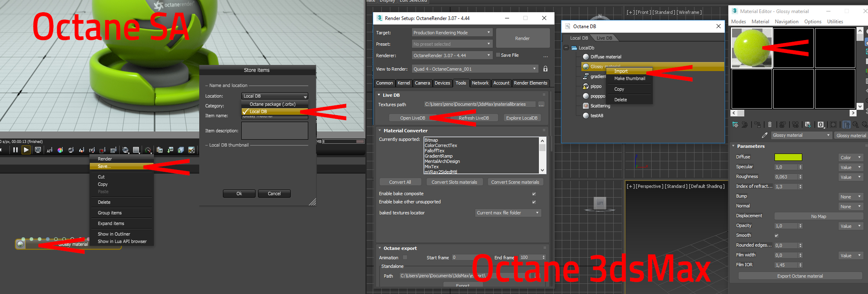Click the monitor viewport-lock icon
The width and height of the screenshot is (868, 294).
tap(38, 150)
